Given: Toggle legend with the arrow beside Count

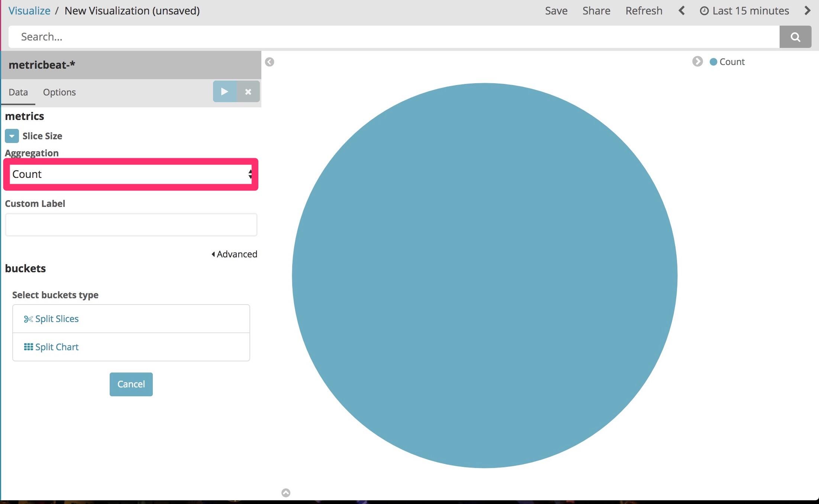Looking at the screenshot, I should tap(697, 62).
